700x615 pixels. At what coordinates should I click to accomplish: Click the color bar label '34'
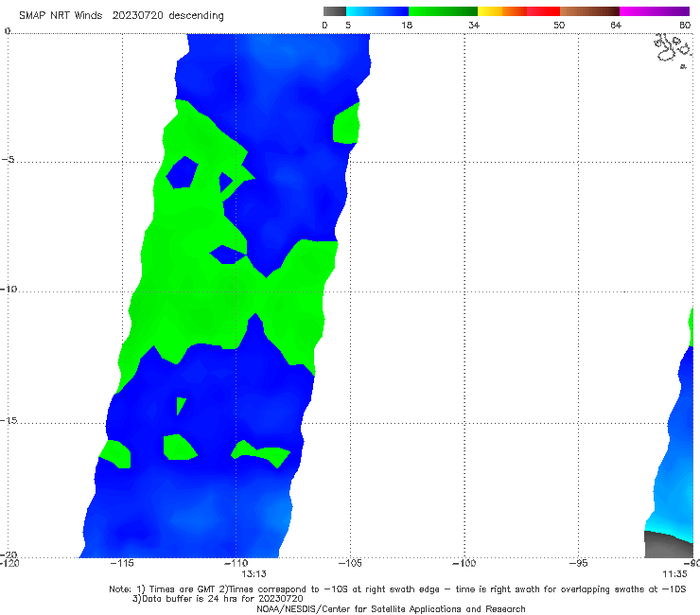(x=474, y=25)
